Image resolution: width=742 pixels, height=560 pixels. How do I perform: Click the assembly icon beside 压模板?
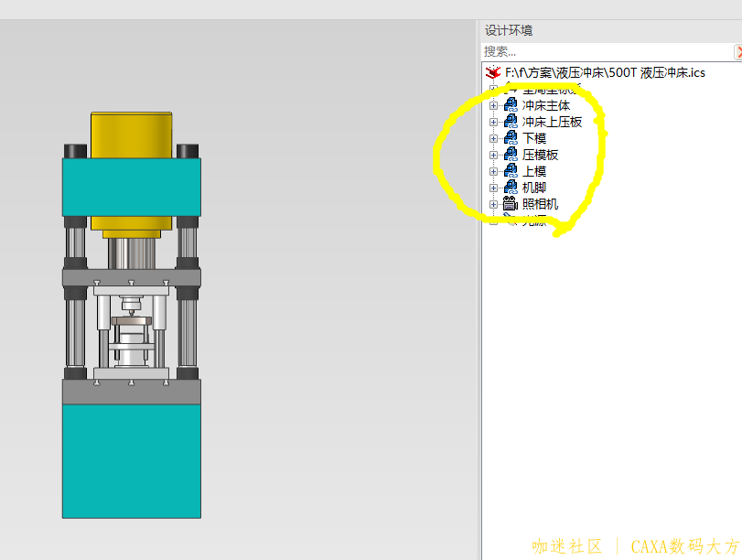[511, 155]
